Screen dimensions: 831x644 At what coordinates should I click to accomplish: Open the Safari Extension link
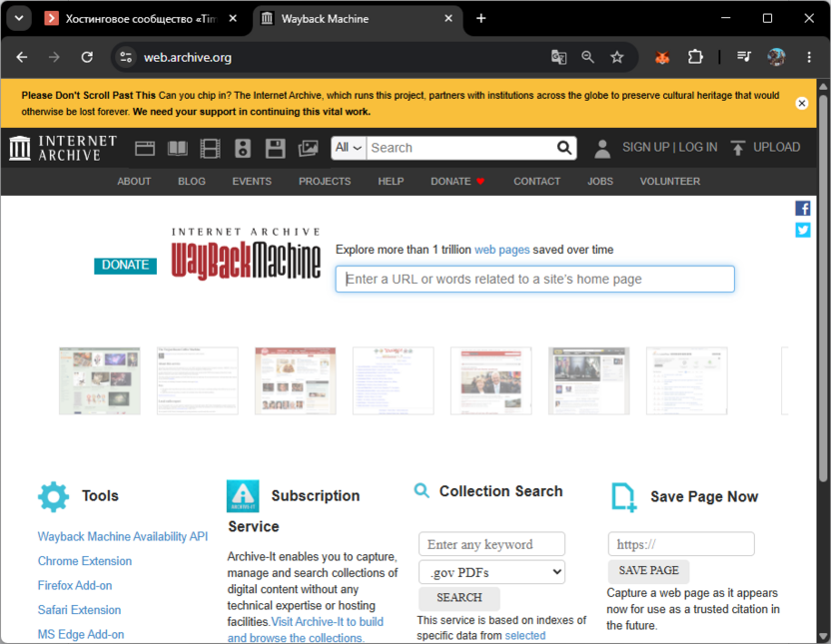pos(79,610)
